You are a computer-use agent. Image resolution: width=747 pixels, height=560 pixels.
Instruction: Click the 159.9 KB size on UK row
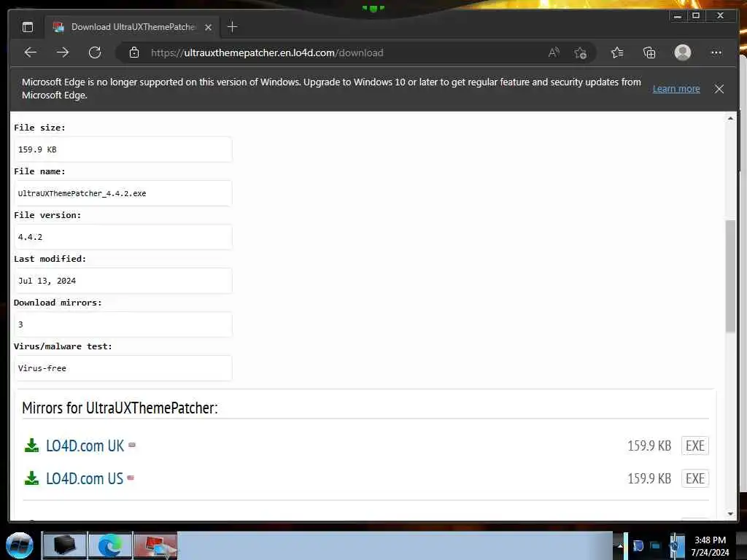coord(649,446)
